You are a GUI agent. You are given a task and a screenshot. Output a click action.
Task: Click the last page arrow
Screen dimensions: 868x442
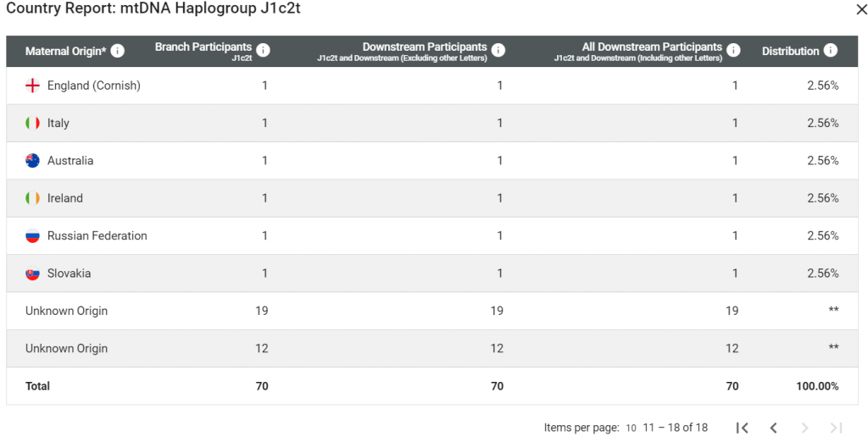(836, 428)
